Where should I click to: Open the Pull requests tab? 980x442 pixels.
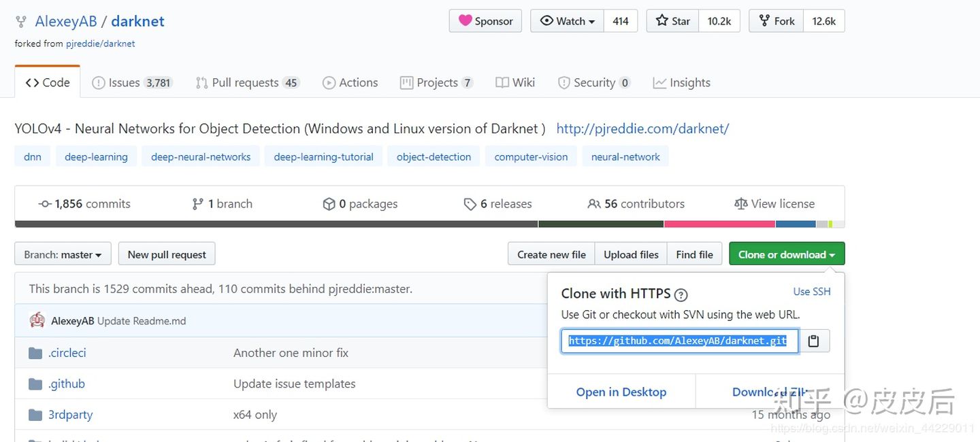coord(246,82)
